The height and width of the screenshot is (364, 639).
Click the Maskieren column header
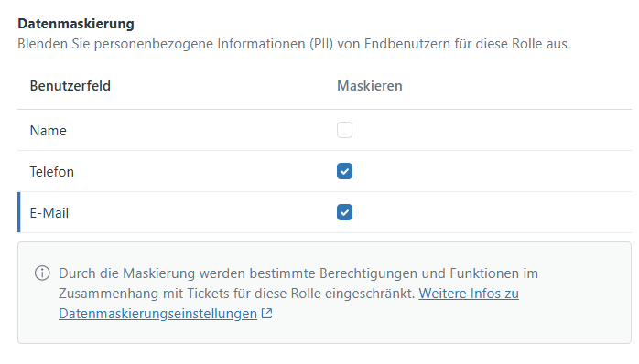click(x=369, y=86)
